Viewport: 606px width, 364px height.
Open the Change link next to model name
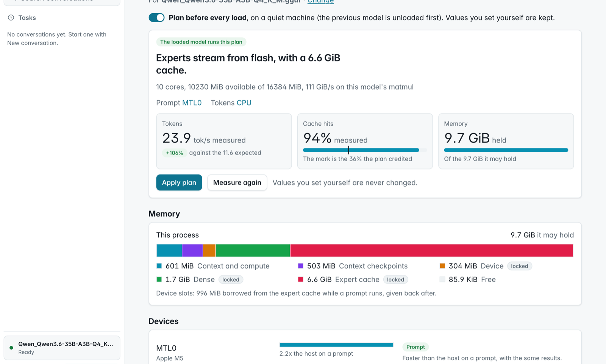point(320,2)
